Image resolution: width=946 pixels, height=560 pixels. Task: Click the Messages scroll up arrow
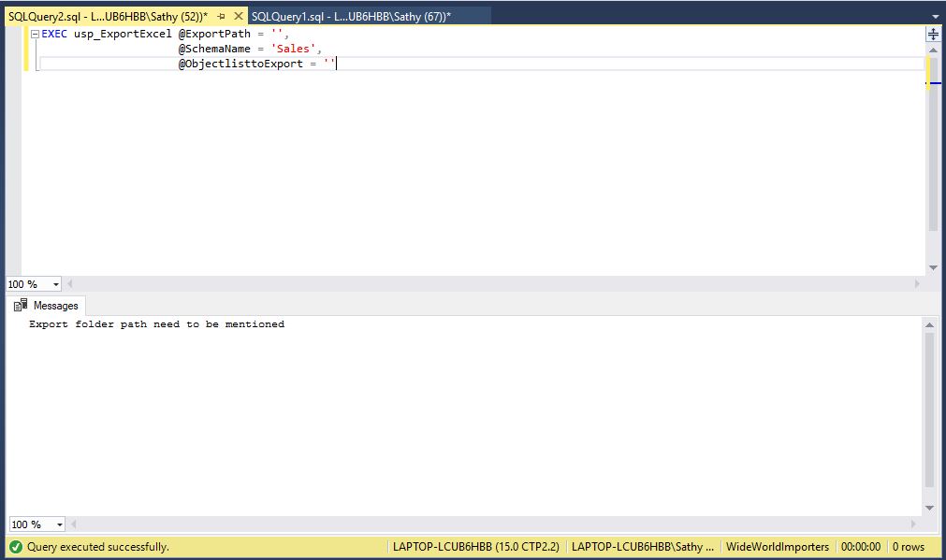point(930,325)
